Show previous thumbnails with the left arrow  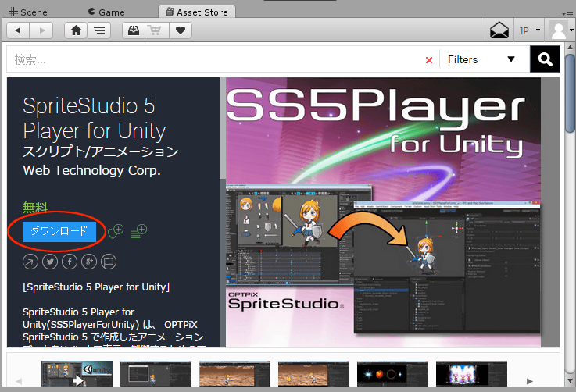point(19,381)
